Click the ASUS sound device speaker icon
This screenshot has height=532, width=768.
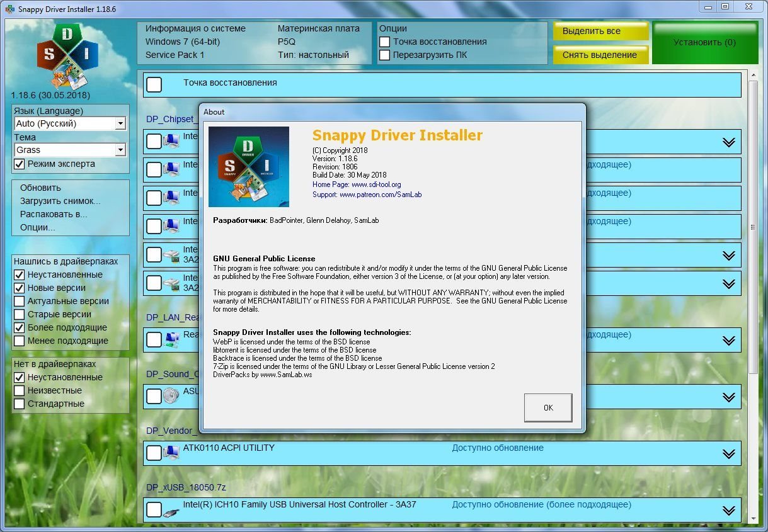(x=171, y=396)
